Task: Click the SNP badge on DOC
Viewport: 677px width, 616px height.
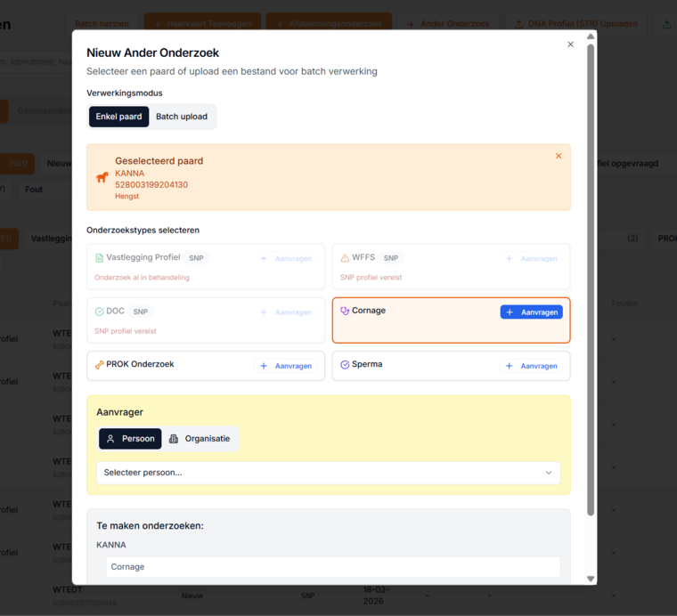Action: click(x=141, y=312)
